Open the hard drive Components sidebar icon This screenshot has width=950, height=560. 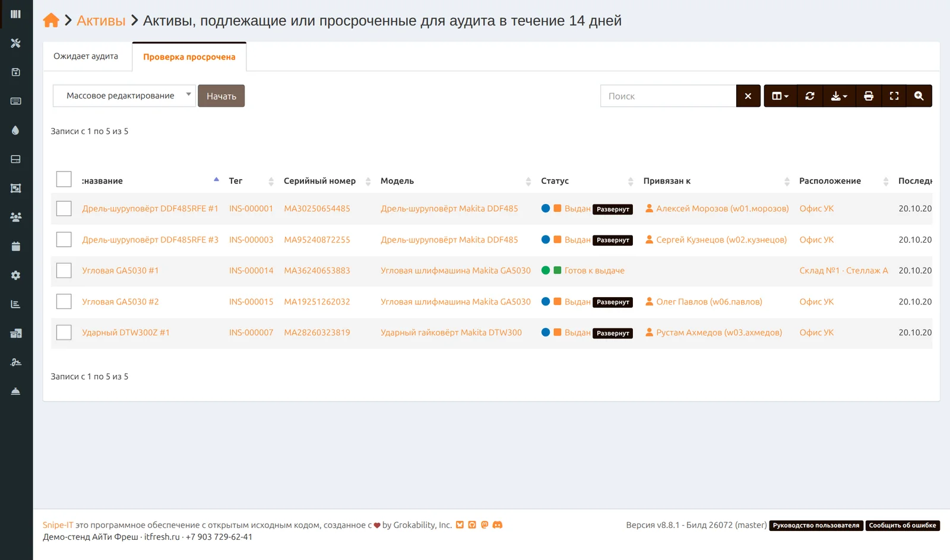coord(16,159)
